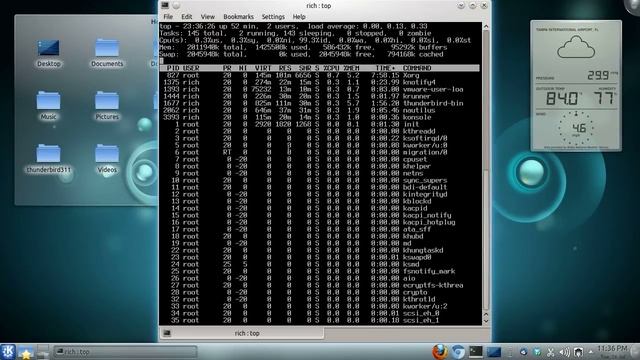This screenshot has height=360, width=640.
Task: Open the Desktop folder icon
Action: click(x=49, y=53)
